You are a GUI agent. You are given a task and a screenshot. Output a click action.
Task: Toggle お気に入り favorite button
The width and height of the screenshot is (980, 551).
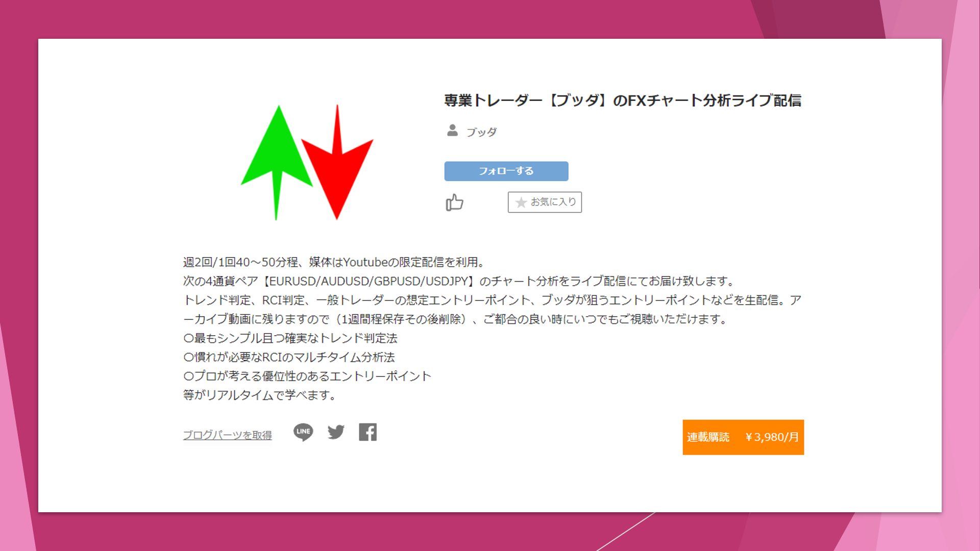coord(545,202)
